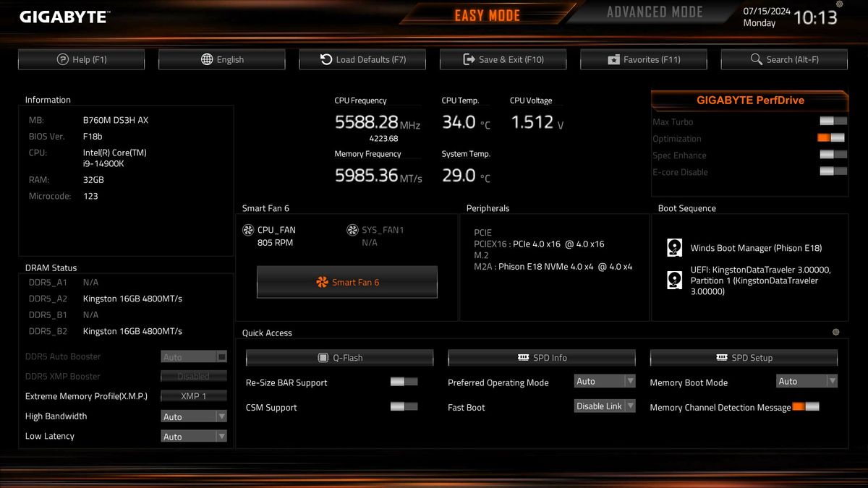868x488 pixels.
Task: Toggle E-core Disable switch
Action: (833, 171)
